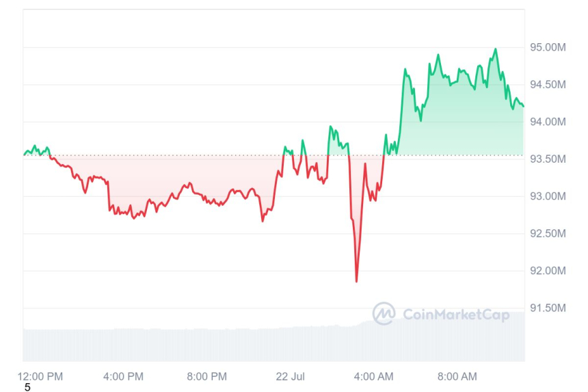Click the 4:00 AM time label
Image resolution: width=588 pixels, height=392 pixels.
tap(374, 376)
